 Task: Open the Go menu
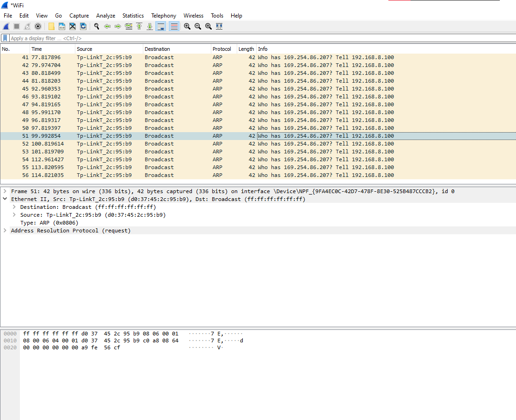59,15
